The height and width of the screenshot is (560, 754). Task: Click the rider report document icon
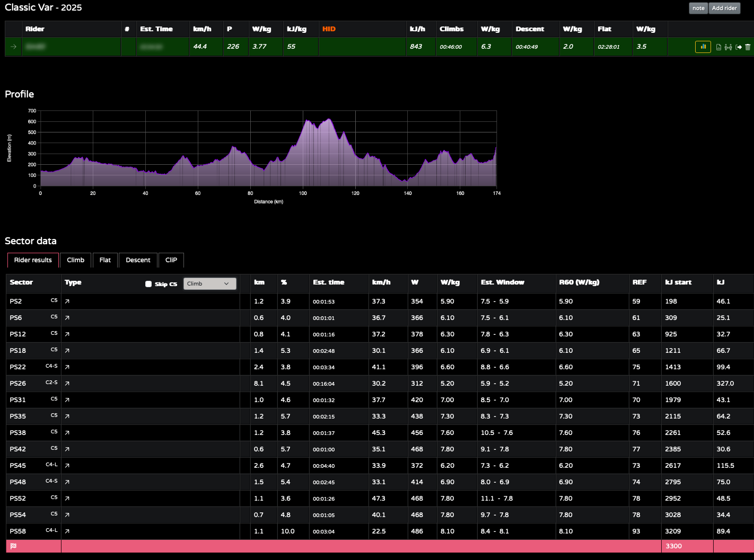[718, 47]
